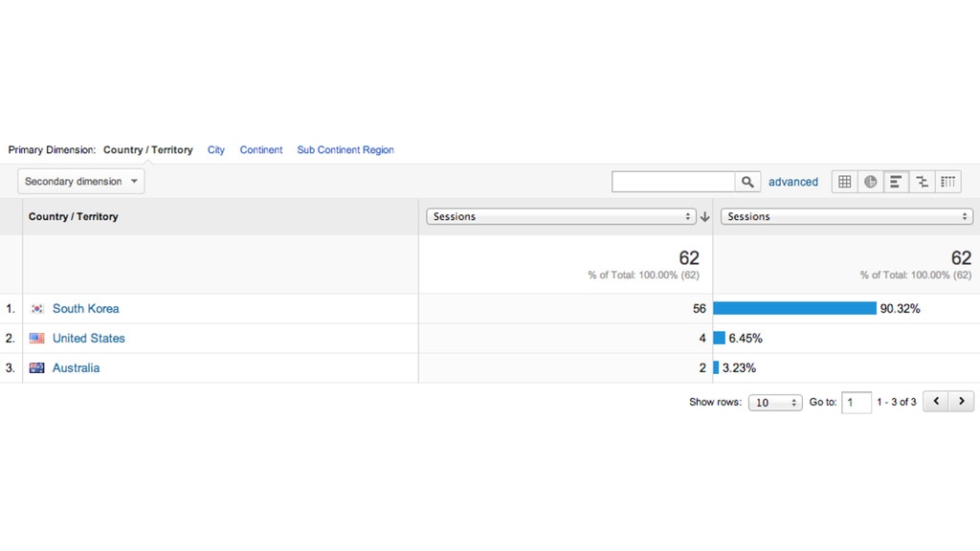This screenshot has width=980, height=551.
Task: Click the 90.32% percentage value
Action: [x=900, y=309]
